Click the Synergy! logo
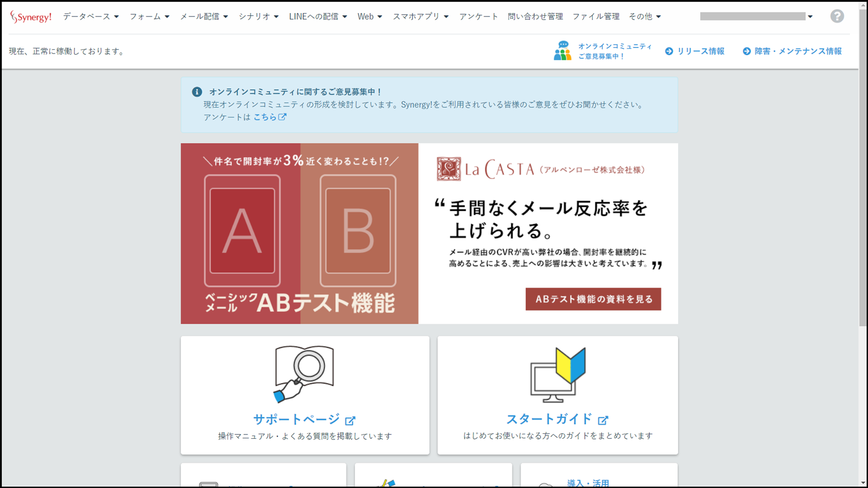The image size is (868, 488). (x=31, y=17)
